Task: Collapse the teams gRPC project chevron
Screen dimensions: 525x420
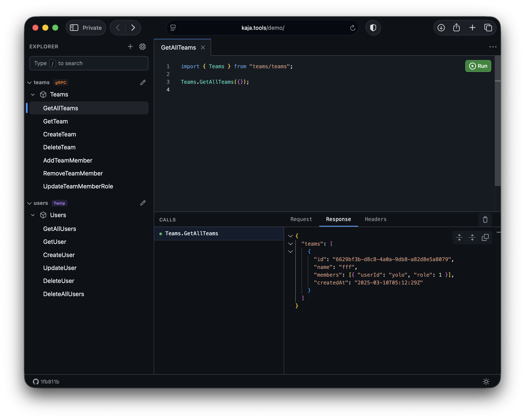Action: (29, 83)
